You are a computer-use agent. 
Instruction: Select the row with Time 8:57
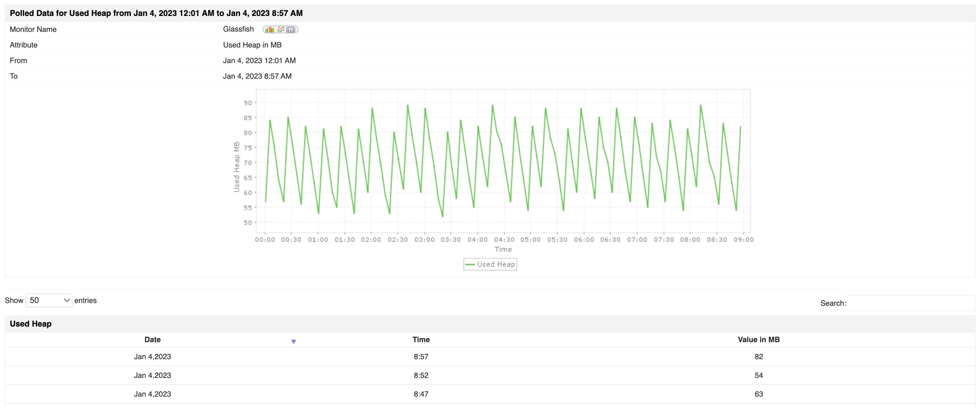coord(421,356)
